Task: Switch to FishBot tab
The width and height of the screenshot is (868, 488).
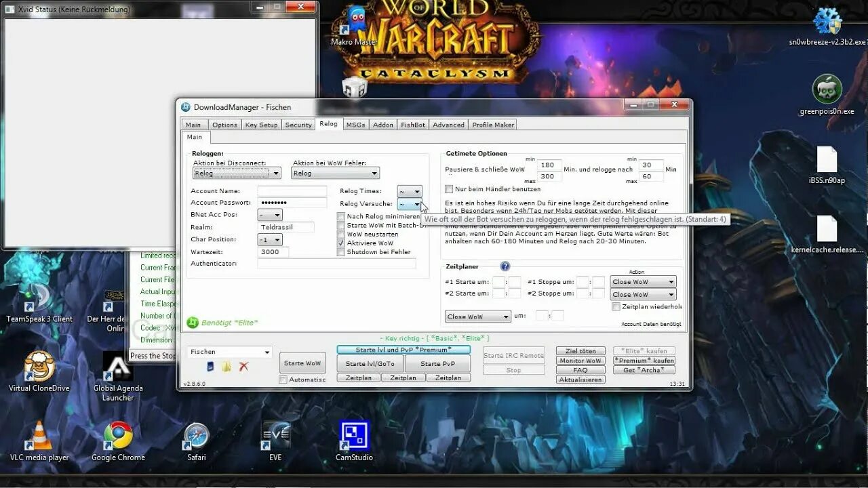Action: pos(413,125)
